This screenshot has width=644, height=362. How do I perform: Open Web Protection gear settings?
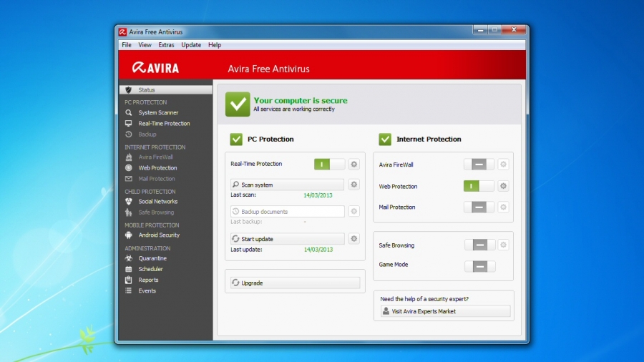click(503, 186)
